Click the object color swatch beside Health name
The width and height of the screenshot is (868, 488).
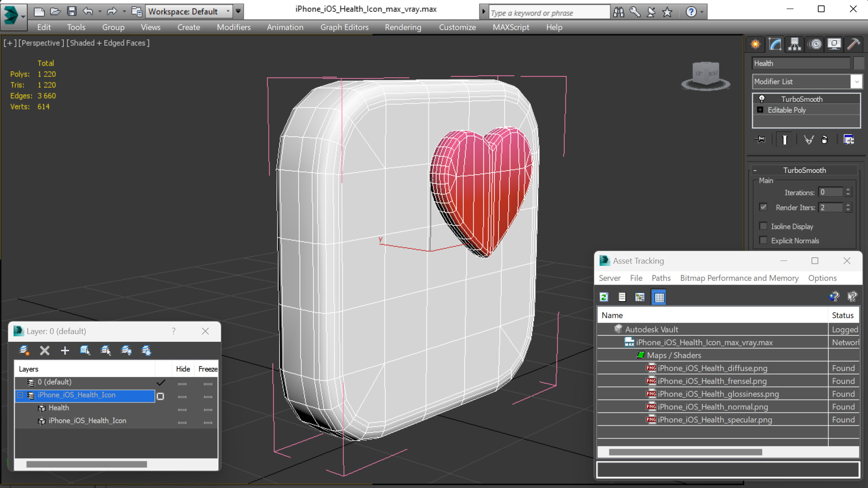tap(858, 63)
